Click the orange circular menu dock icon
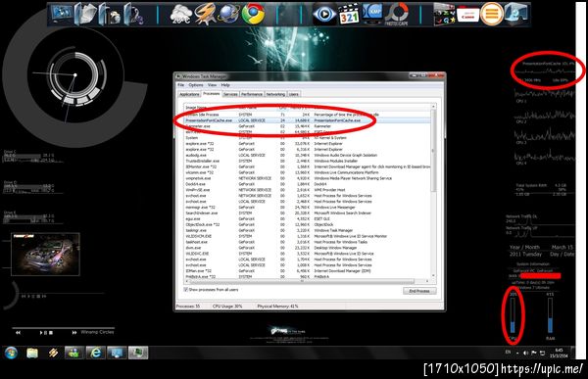The image size is (588, 379). point(492,15)
